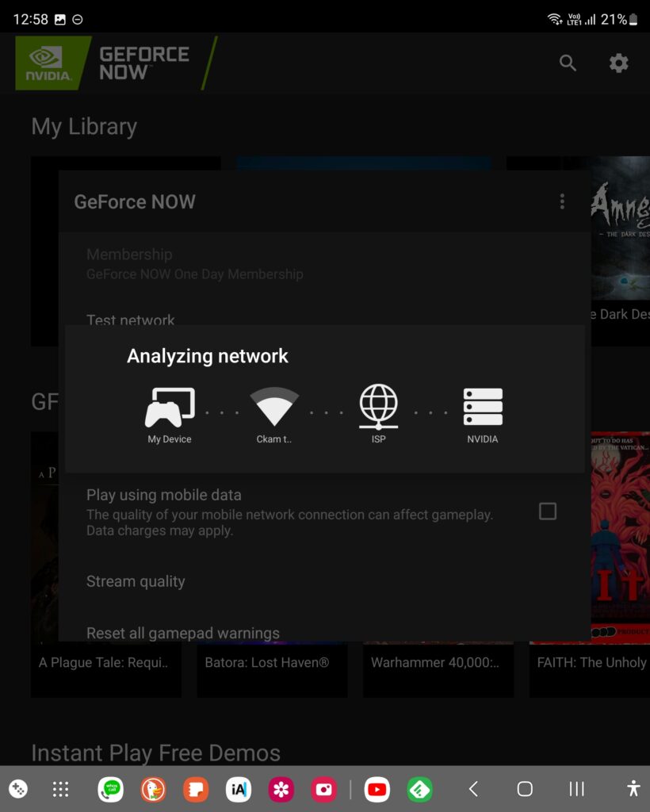Click the ISP globe icon
650x812 pixels.
378,406
